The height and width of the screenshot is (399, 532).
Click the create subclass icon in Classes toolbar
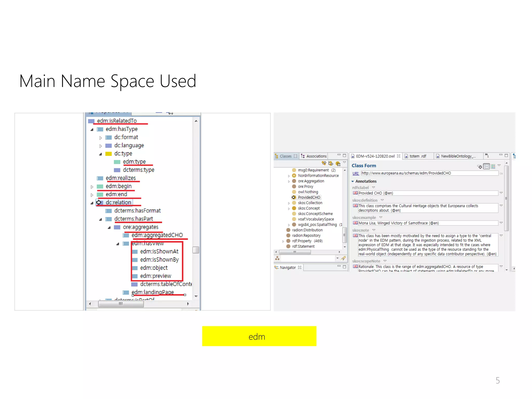coord(324,163)
